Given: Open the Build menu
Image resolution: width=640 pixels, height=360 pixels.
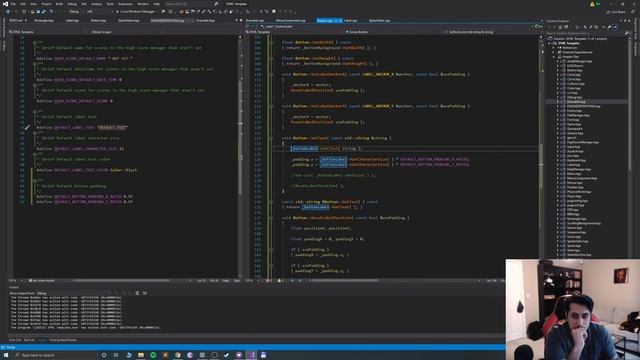Looking at the screenshot, I should (60, 4).
